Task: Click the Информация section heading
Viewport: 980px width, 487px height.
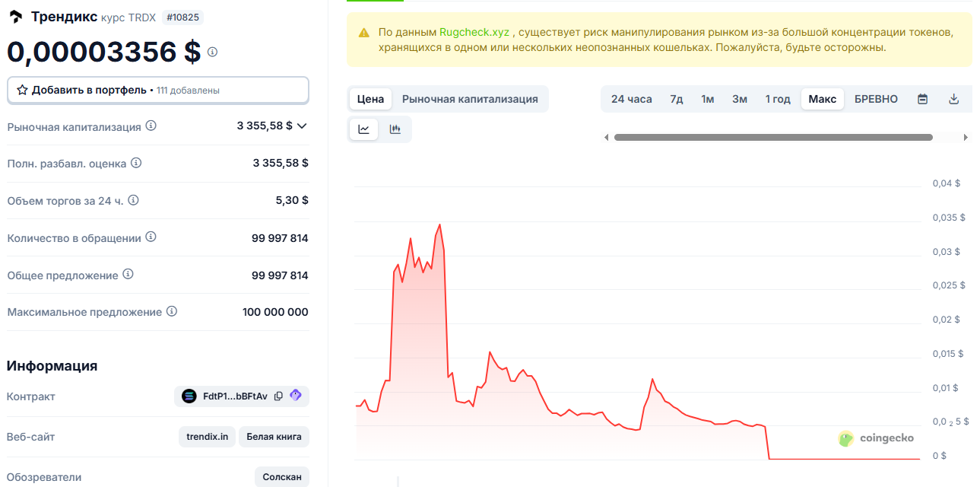Action: pyautogui.click(x=52, y=366)
